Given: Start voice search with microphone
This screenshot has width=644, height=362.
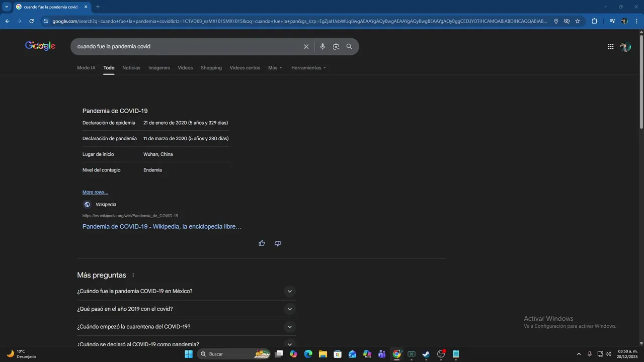Looking at the screenshot, I should click(x=323, y=46).
